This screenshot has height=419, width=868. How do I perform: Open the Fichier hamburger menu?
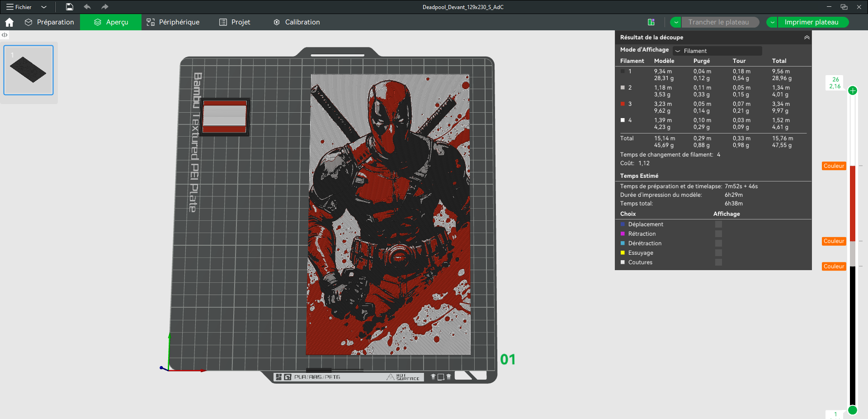(x=19, y=7)
